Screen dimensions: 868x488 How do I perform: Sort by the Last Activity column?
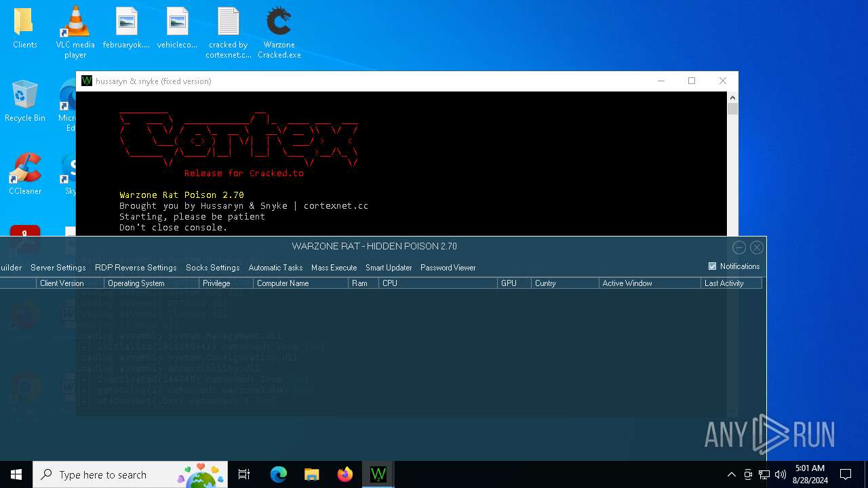click(x=731, y=283)
